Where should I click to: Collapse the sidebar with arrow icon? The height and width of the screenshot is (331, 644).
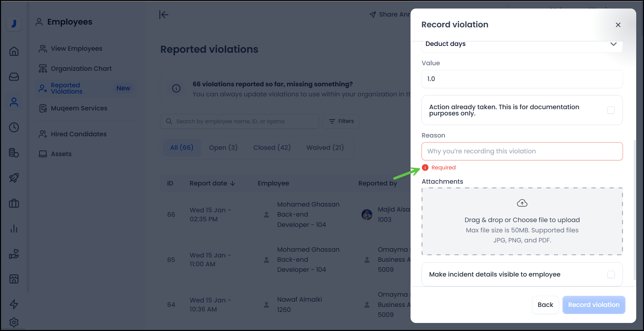pos(164,15)
